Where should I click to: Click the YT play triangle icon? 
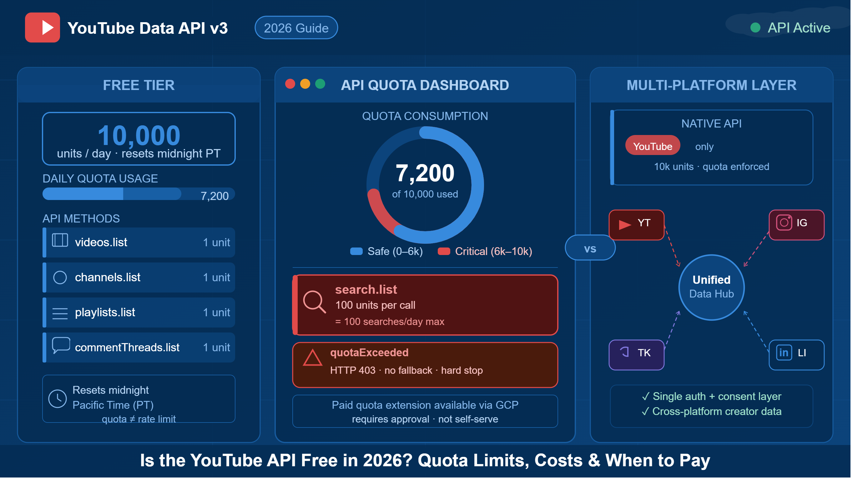(x=625, y=225)
